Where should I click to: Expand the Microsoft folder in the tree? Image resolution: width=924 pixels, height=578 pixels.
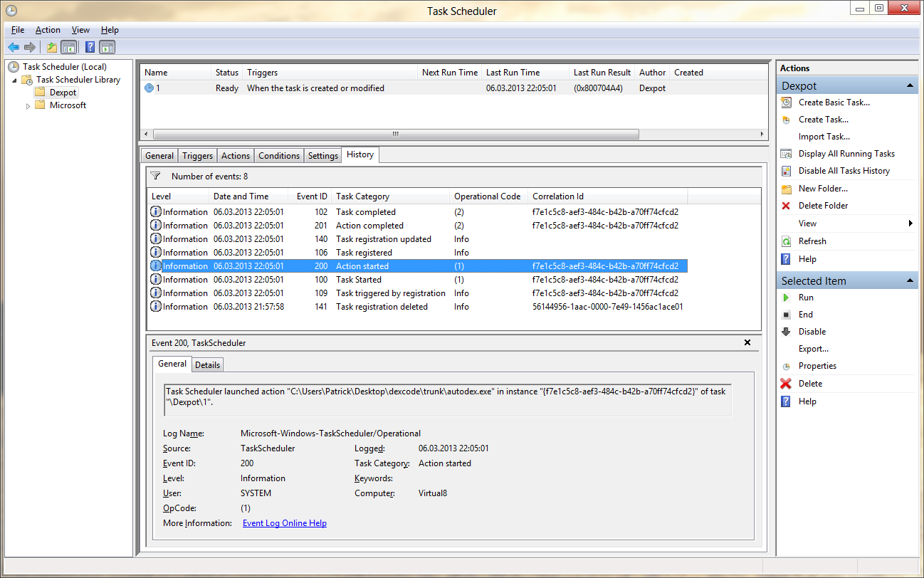(28, 105)
